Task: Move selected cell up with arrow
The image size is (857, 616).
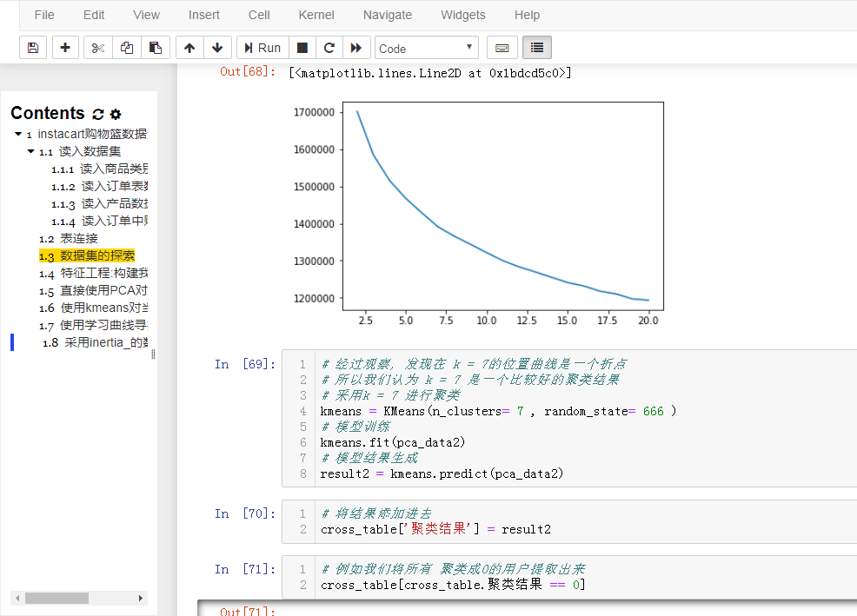Action: click(189, 48)
